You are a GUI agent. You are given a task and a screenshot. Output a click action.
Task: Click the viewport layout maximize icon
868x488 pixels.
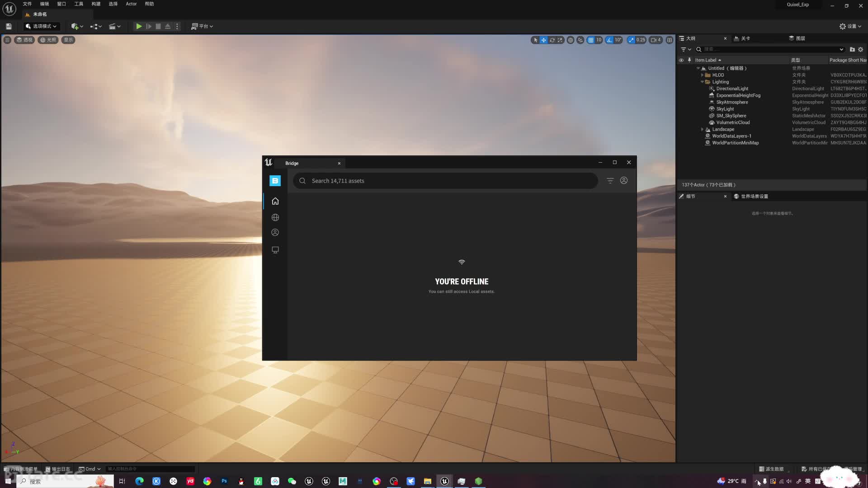(670, 40)
